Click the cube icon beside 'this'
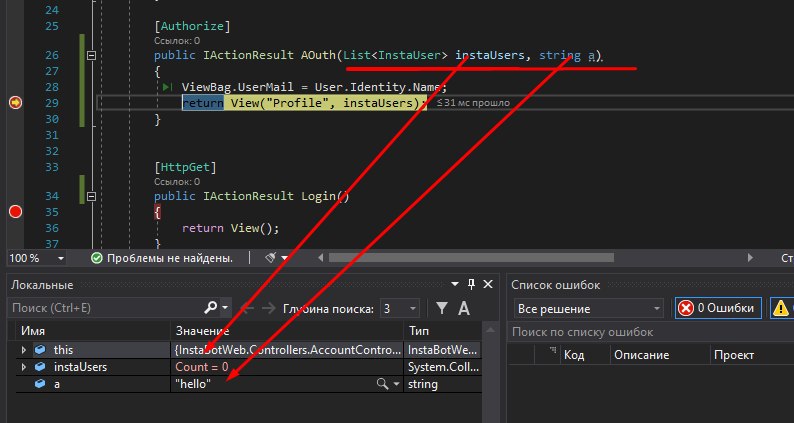Screen dimensions: 794x423 [x=40, y=350]
